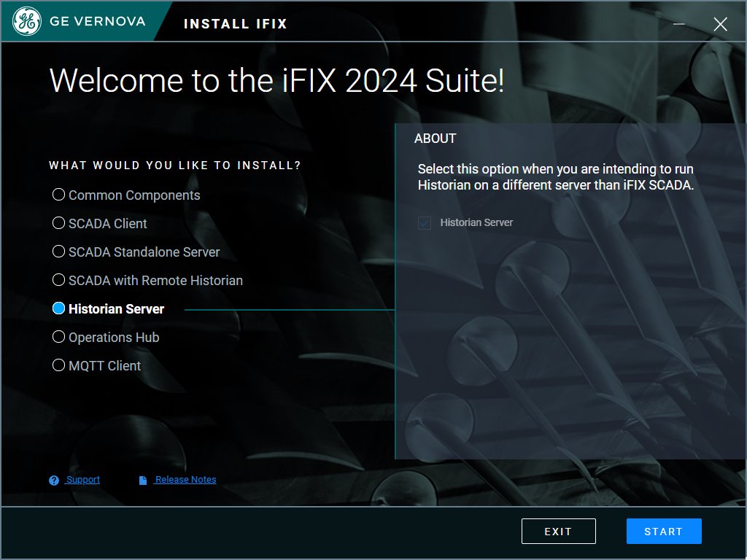Select the Historian Server radio button
This screenshot has height=560, width=747.
pos(58,308)
